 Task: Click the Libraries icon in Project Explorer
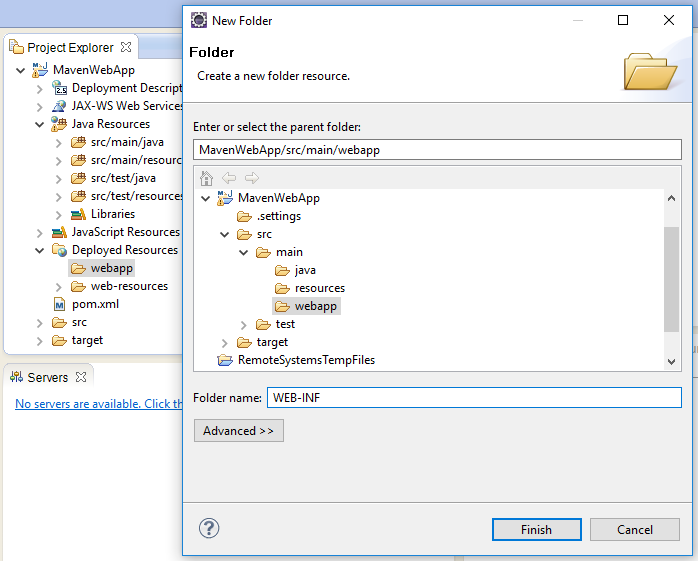tap(78, 214)
